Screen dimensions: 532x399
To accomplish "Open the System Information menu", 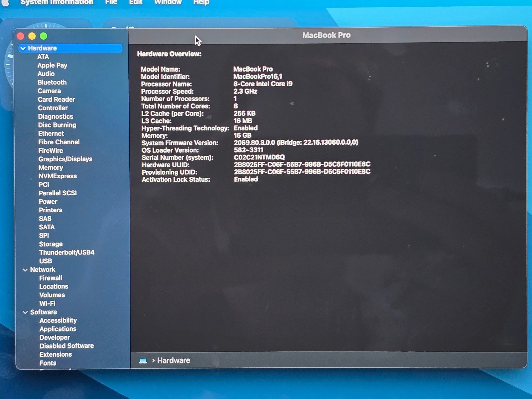I will [x=57, y=2].
